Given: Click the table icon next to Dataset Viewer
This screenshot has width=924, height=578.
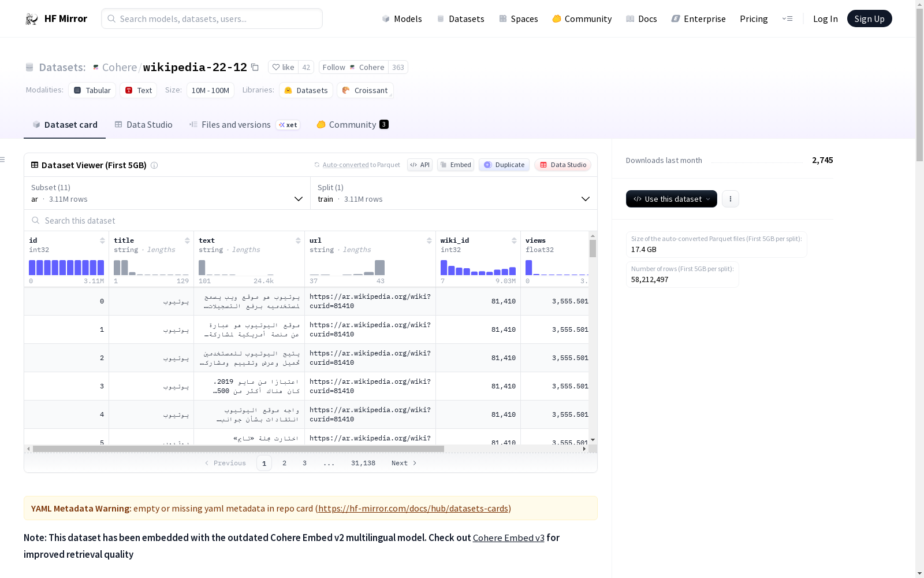Looking at the screenshot, I should pos(35,165).
